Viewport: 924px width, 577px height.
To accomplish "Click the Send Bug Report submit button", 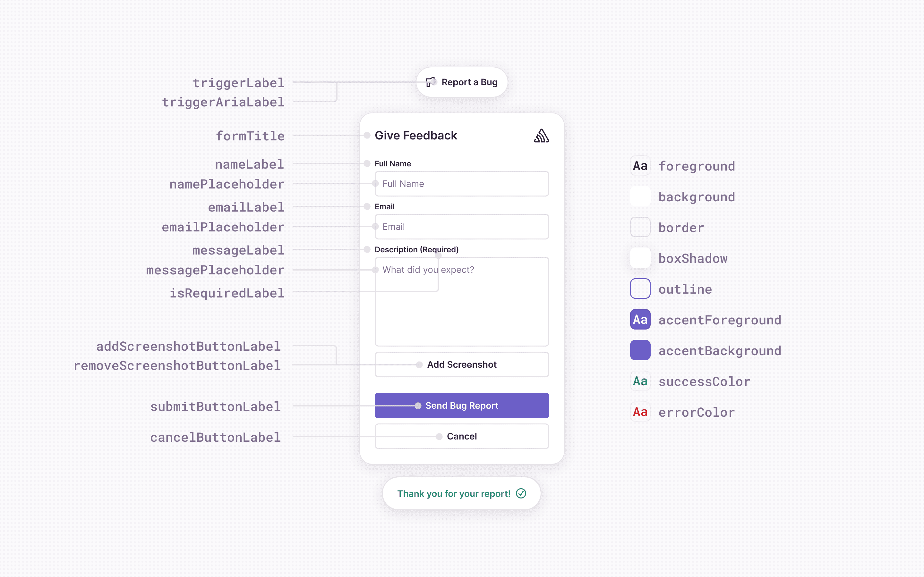I will [x=462, y=405].
